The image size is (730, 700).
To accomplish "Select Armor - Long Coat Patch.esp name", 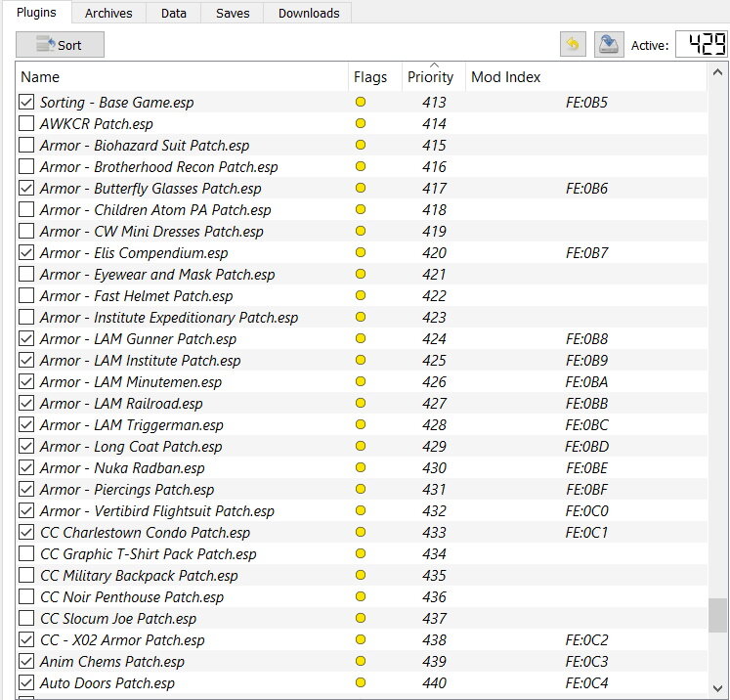I will coord(131,446).
